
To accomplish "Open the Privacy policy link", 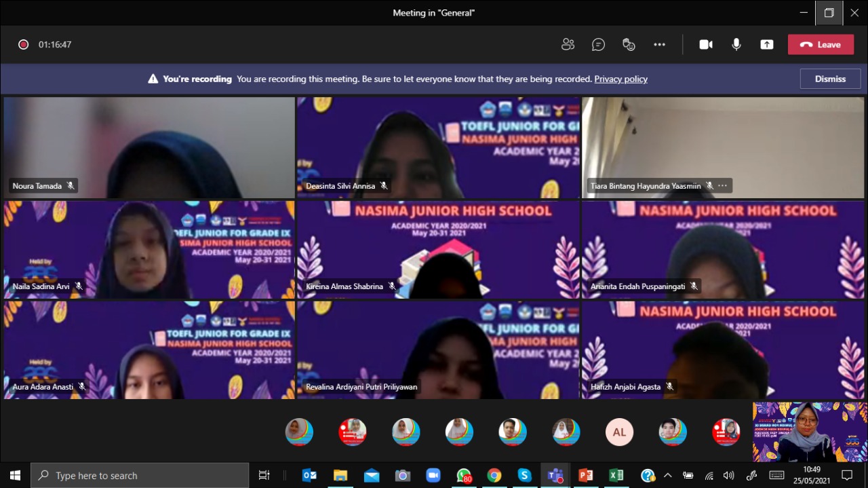I will 620,79.
